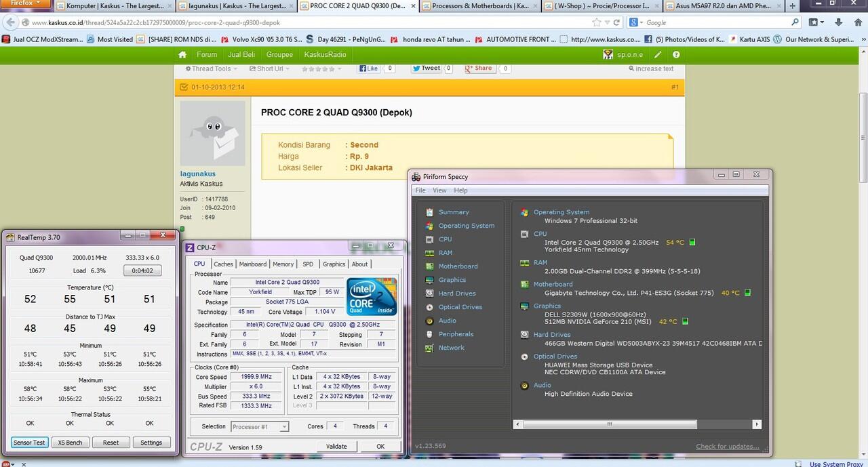Screen dimensions: 868x467
Task: Select the Audio speaker icon in Speccy sidebar
Action: tap(429, 321)
